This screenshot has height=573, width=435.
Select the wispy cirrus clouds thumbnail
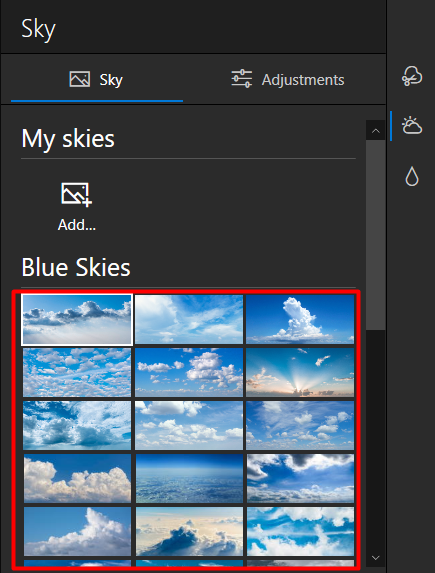coord(189,320)
